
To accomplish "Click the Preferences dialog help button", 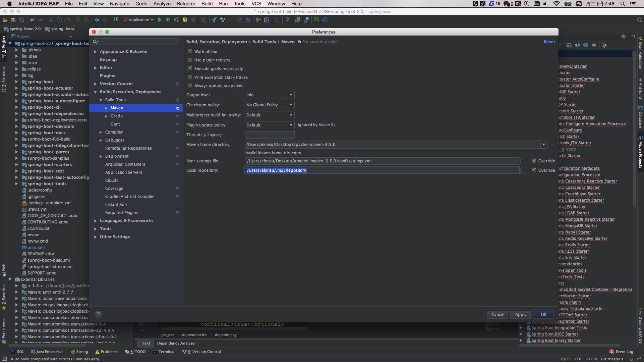I will (x=98, y=315).
